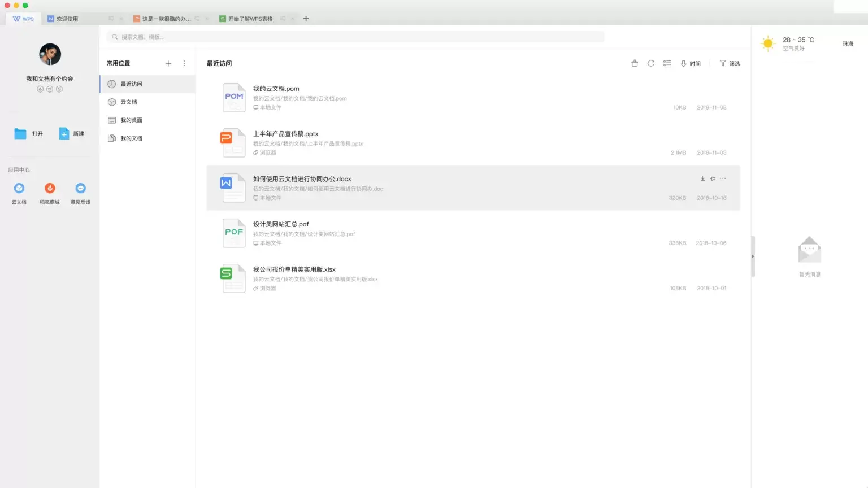Switch to the 欢迎使用 document tab
The width and height of the screenshot is (868, 488).
(x=67, y=19)
